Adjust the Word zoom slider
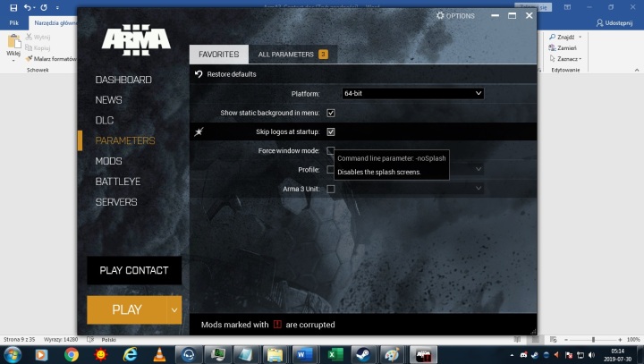644x364 pixels. [593, 340]
